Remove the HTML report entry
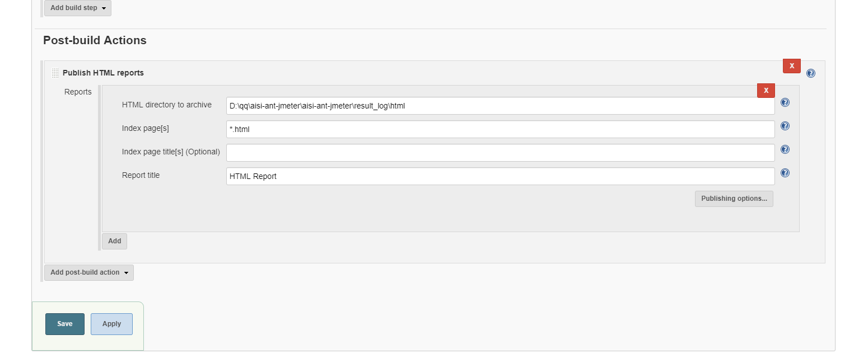The image size is (868, 363). click(x=766, y=90)
